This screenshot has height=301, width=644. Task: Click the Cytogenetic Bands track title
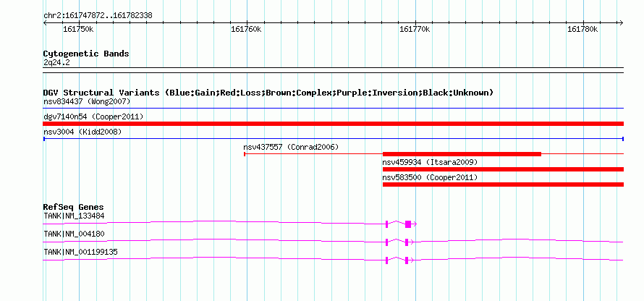tap(86, 54)
